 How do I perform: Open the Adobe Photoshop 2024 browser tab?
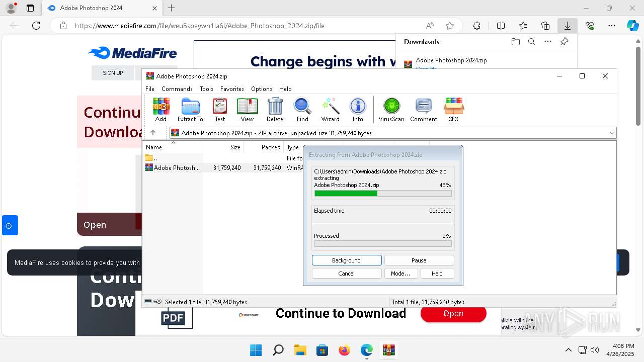[x=103, y=8]
